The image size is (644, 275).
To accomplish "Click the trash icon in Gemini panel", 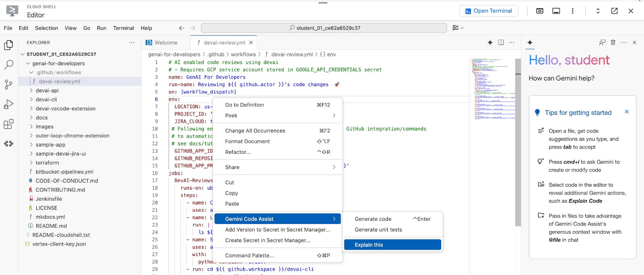I will pyautogui.click(x=613, y=43).
